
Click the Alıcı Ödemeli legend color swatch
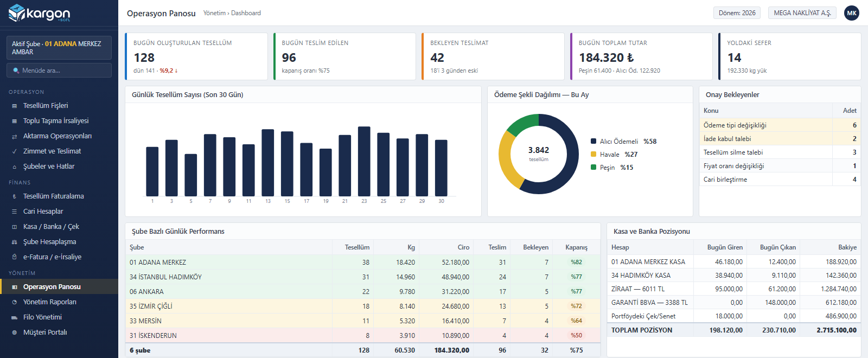coord(593,142)
